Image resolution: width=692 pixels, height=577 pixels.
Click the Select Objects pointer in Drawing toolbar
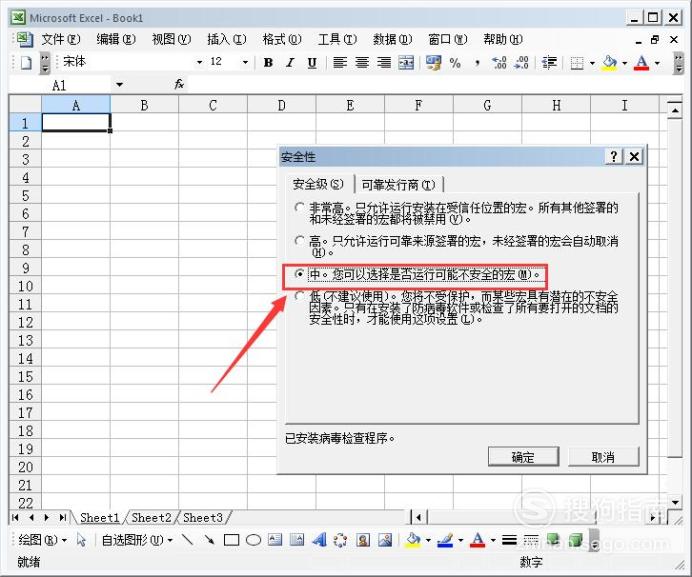point(81,539)
